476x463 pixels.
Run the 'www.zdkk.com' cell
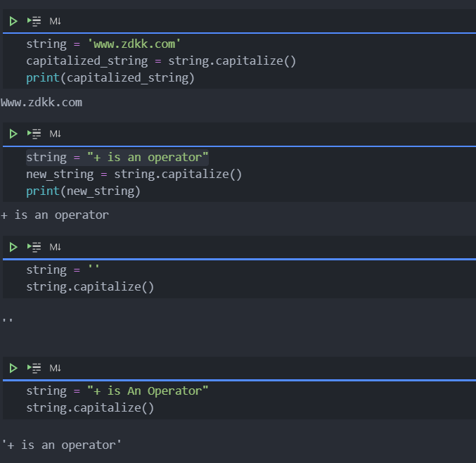(x=13, y=21)
